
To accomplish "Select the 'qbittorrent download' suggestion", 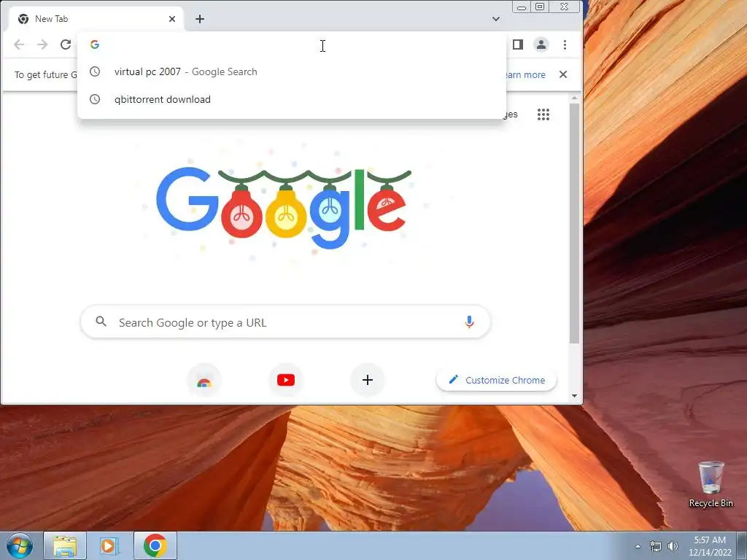I will coord(292,99).
